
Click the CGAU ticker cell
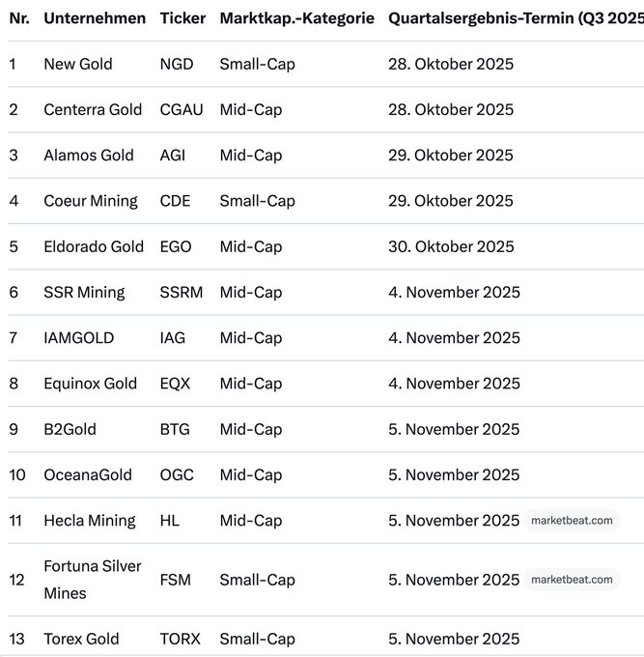182,110
